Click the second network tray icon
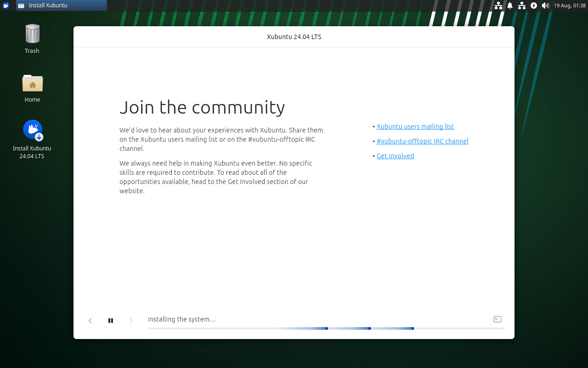588x368 pixels. pos(522,6)
